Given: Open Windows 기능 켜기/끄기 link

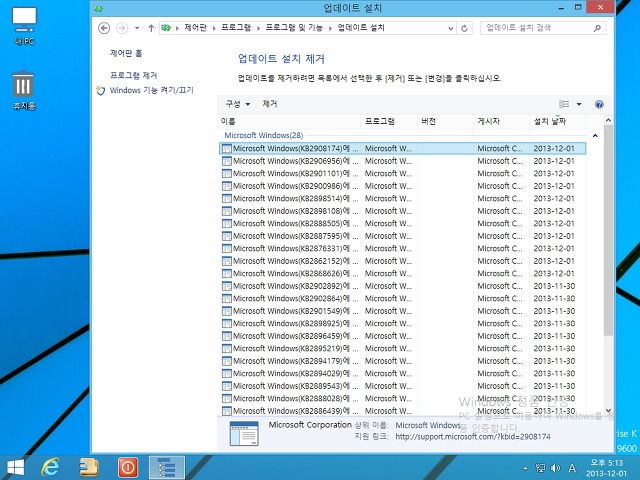Looking at the screenshot, I should click(151, 90).
